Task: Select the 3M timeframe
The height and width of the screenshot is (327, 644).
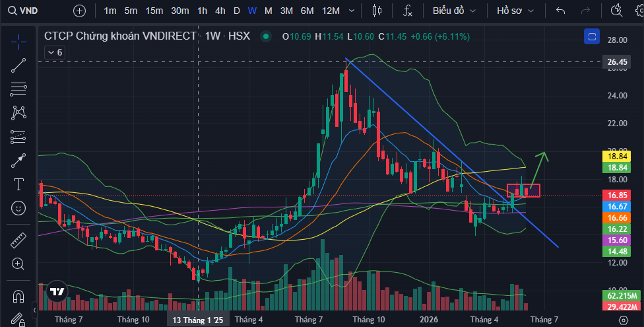Action: point(286,11)
